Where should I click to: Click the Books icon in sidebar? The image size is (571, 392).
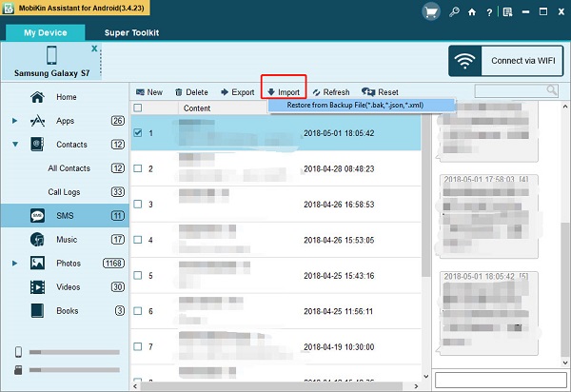tap(37, 311)
